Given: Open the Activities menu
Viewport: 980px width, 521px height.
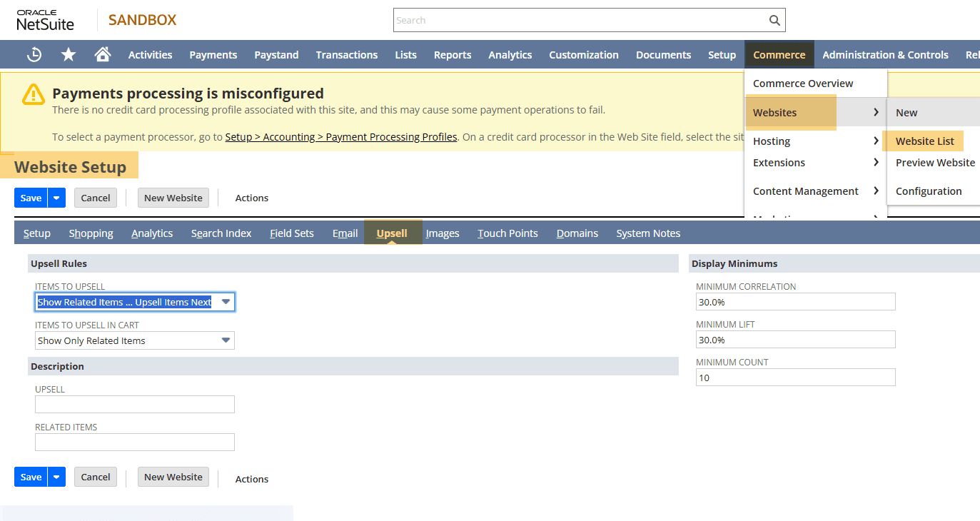Looking at the screenshot, I should [x=150, y=54].
